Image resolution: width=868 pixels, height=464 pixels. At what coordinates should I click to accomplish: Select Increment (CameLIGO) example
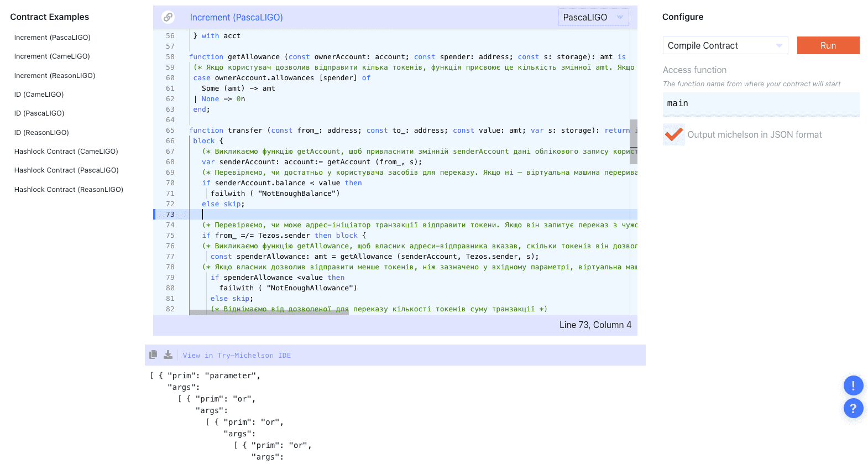(52, 56)
